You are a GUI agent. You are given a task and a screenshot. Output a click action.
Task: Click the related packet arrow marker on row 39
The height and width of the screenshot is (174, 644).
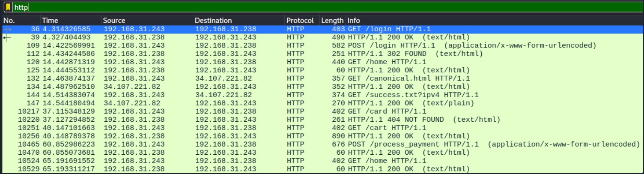[x=7, y=37]
